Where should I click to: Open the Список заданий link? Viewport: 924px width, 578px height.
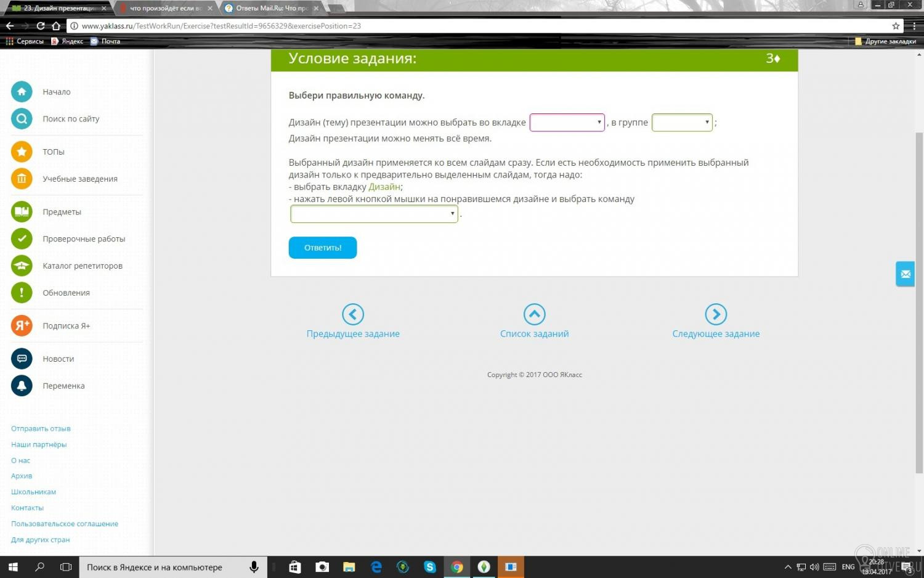point(534,333)
